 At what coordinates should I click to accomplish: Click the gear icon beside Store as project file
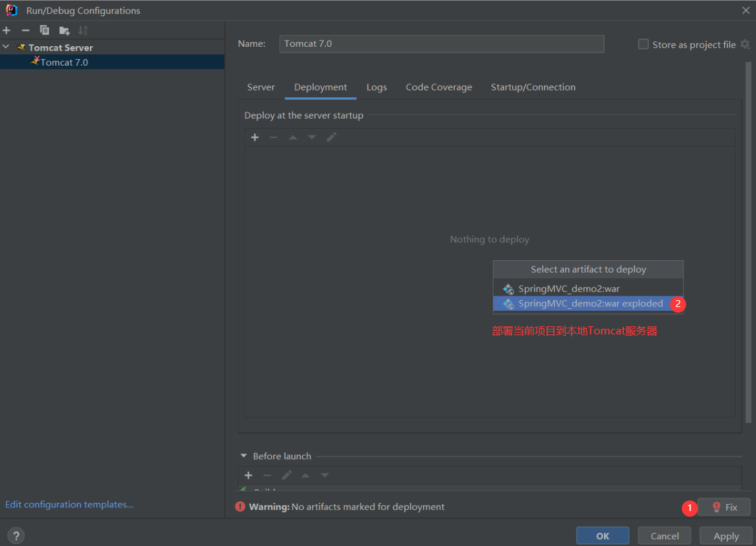[745, 44]
